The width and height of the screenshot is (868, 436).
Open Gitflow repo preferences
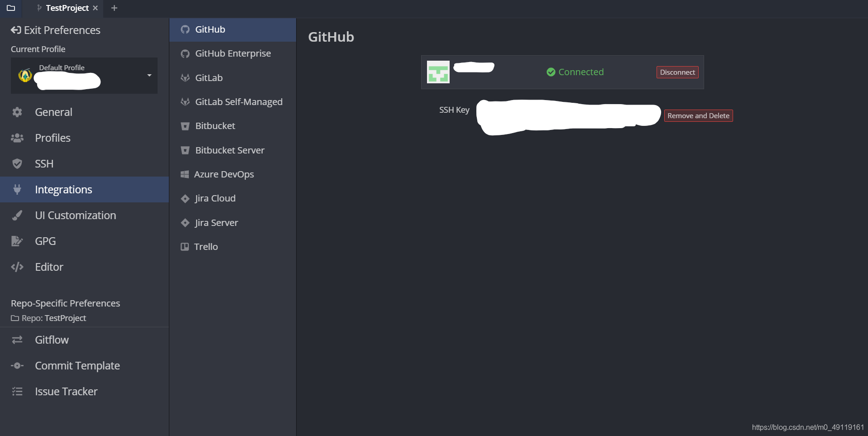(84, 340)
